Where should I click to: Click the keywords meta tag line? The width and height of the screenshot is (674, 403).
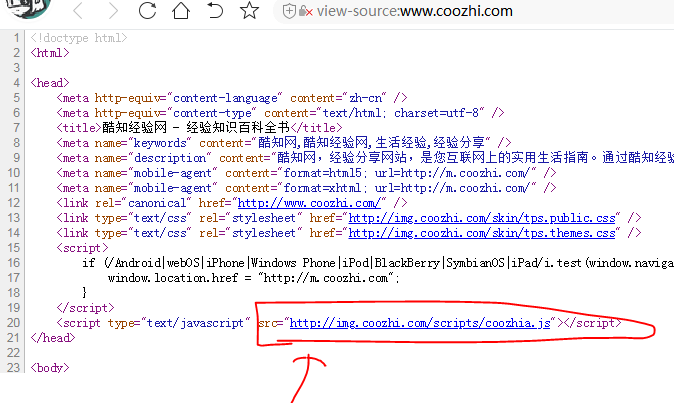(x=284, y=143)
